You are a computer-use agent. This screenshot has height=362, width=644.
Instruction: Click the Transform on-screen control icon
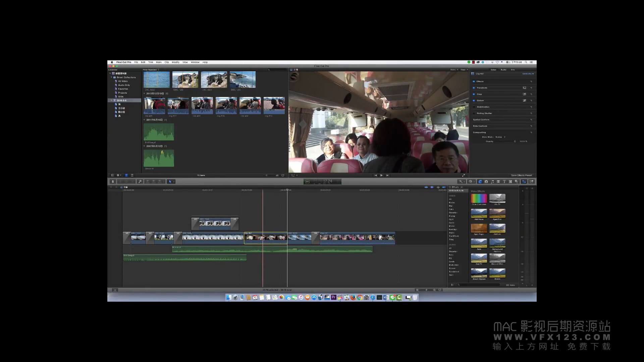pyautogui.click(x=525, y=88)
